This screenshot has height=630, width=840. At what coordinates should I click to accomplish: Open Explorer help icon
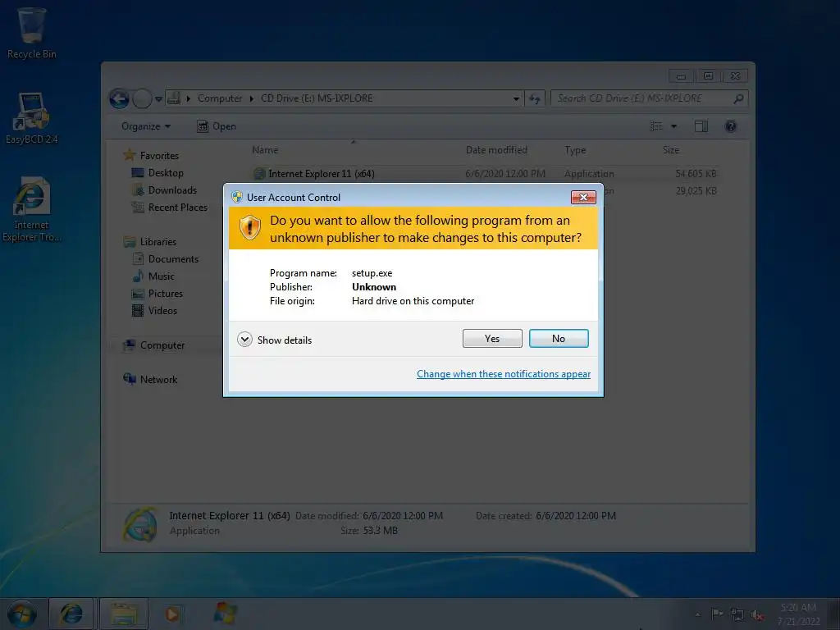click(730, 126)
